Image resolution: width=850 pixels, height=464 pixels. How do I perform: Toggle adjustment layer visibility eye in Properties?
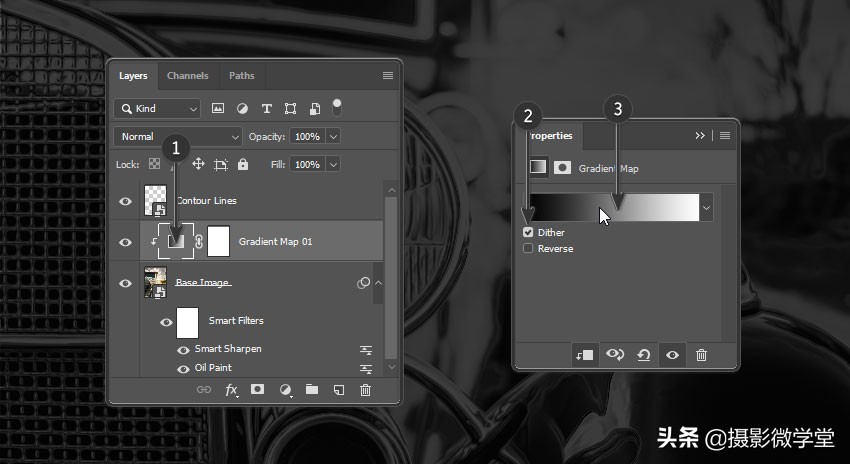(672, 355)
